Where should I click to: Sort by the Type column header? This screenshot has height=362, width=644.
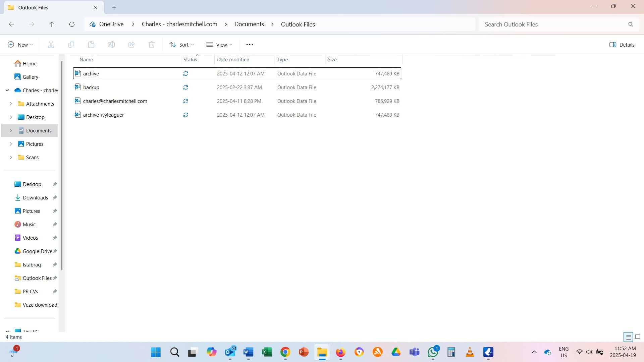click(x=300, y=59)
